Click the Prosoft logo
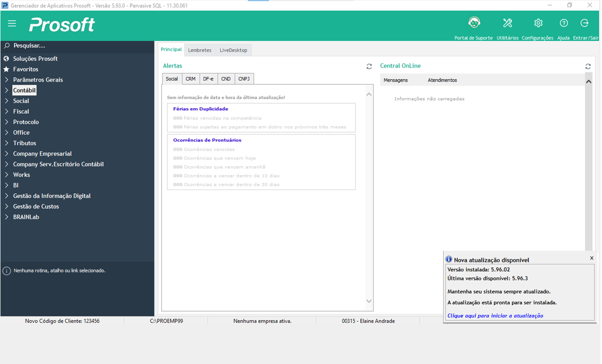The height and width of the screenshot is (364, 602). tap(62, 24)
